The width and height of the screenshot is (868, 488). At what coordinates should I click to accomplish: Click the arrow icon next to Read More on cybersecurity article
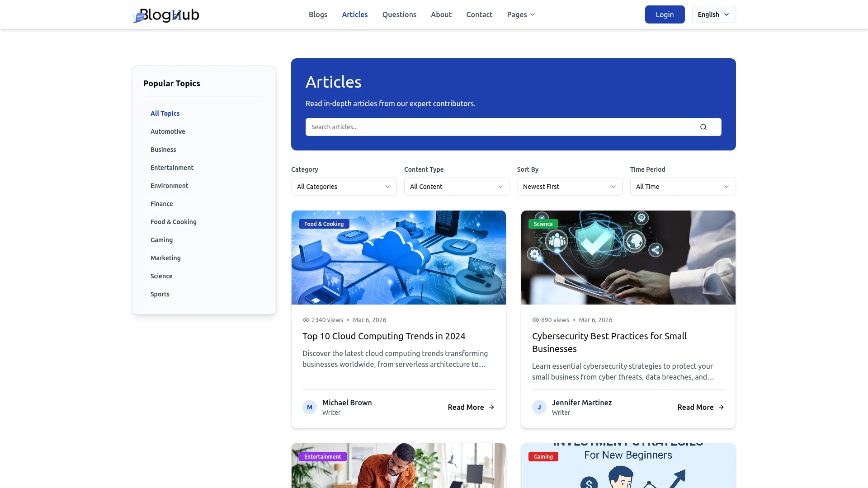721,407
